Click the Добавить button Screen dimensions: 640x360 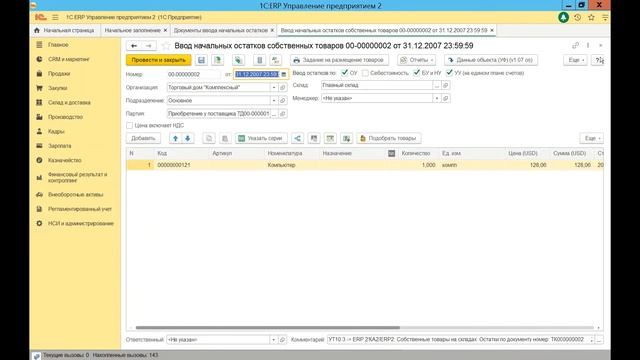coord(143,138)
